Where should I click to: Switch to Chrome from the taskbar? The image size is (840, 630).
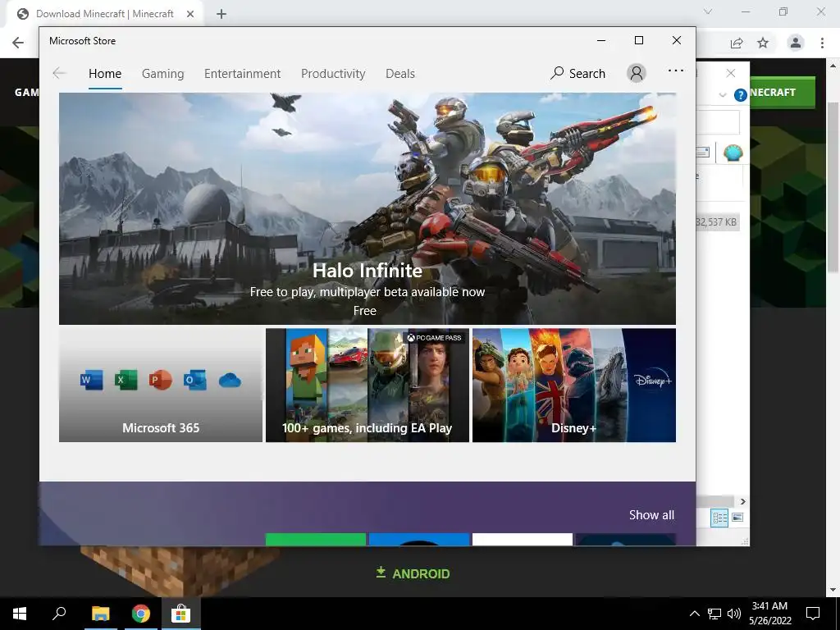coord(141,614)
